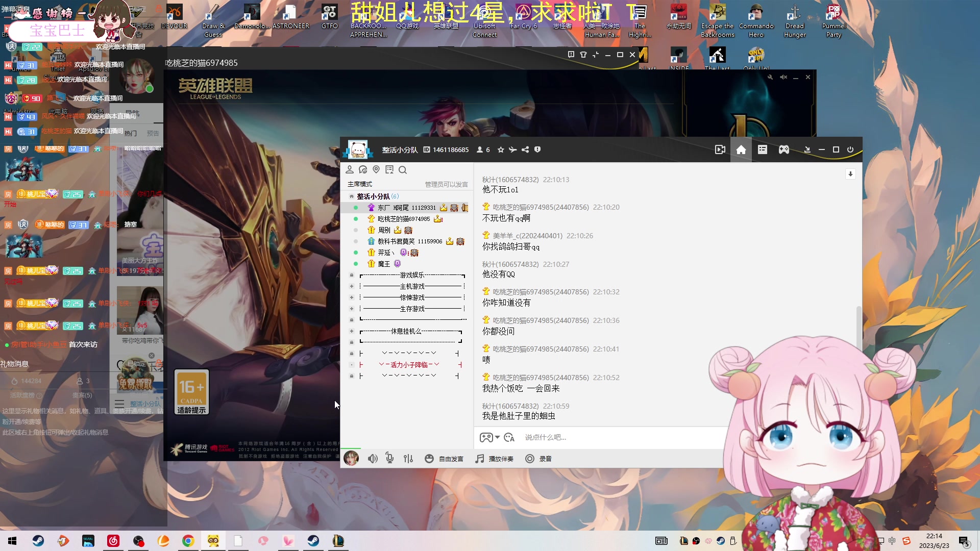Viewport: 980px width, 551px height.
Task: Toggle the microphone in YY bottom bar
Action: click(x=390, y=458)
